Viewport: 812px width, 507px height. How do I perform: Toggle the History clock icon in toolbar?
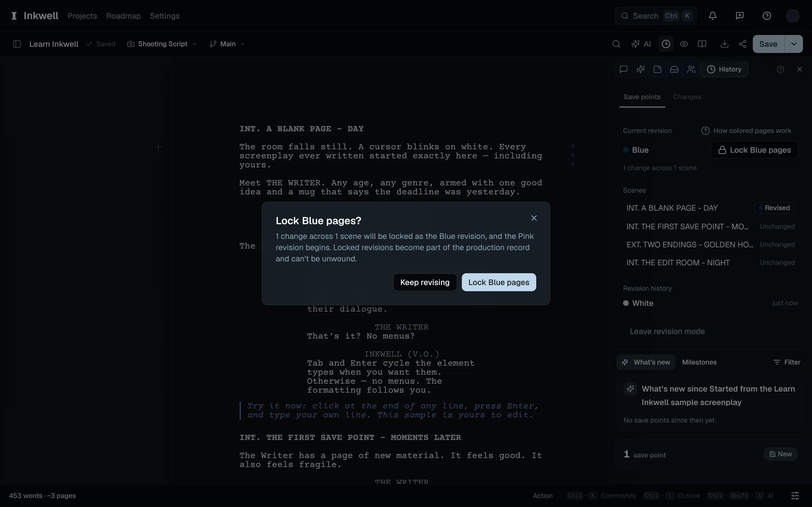pyautogui.click(x=666, y=44)
